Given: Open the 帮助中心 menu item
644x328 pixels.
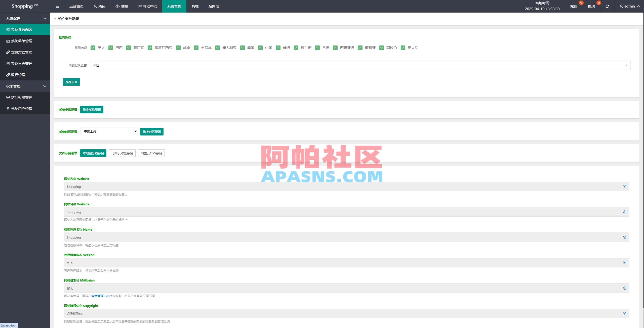Looking at the screenshot, I should coord(148,6).
